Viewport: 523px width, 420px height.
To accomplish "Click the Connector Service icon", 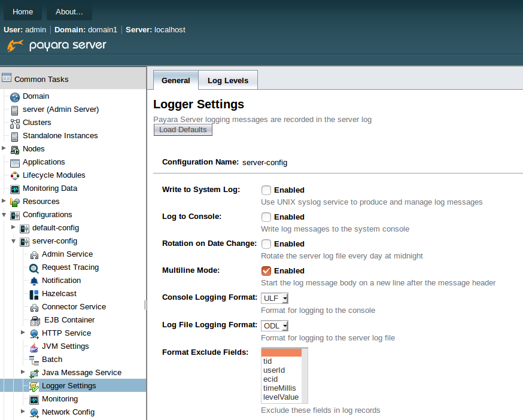I will click(34, 308).
